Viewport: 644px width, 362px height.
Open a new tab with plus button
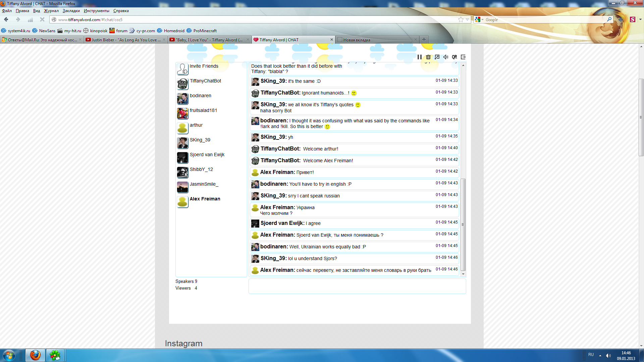[x=424, y=40]
